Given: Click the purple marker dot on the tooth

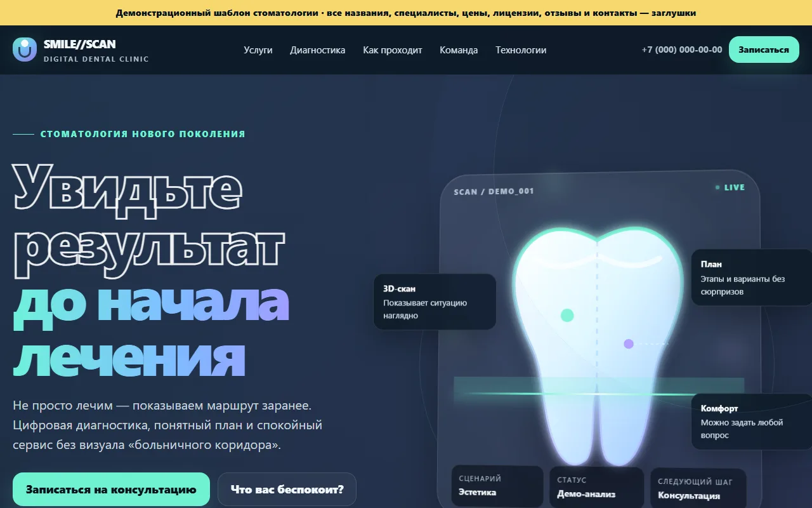Looking at the screenshot, I should click(x=629, y=344).
